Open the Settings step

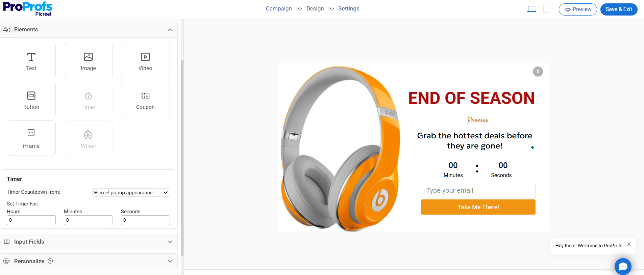(349, 8)
